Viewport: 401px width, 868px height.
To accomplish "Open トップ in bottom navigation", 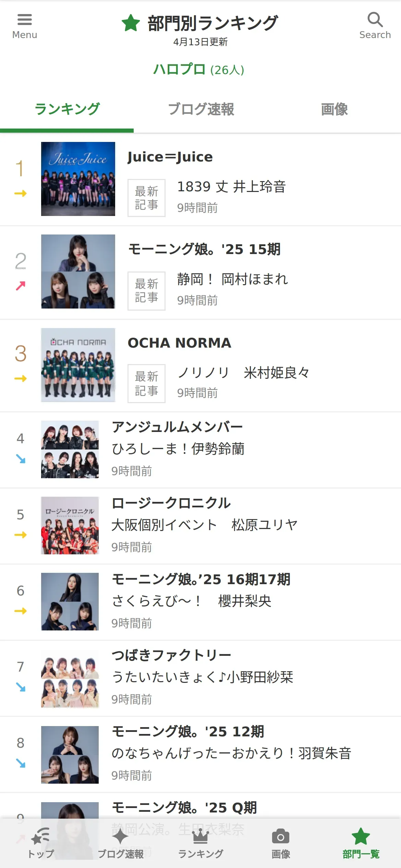I will click(x=40, y=843).
